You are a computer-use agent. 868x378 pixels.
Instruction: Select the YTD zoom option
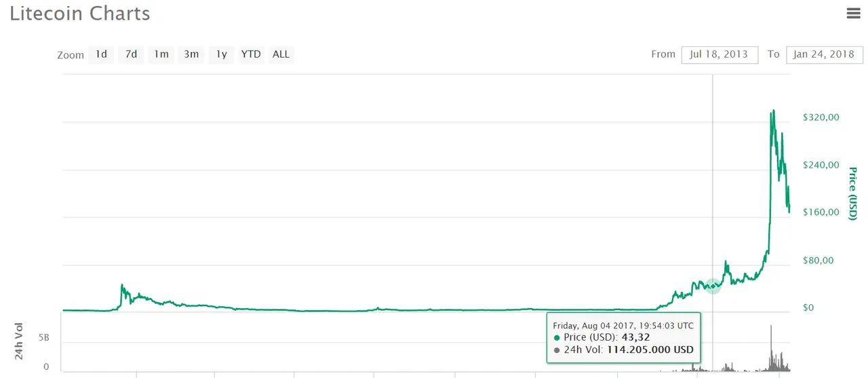click(x=251, y=54)
